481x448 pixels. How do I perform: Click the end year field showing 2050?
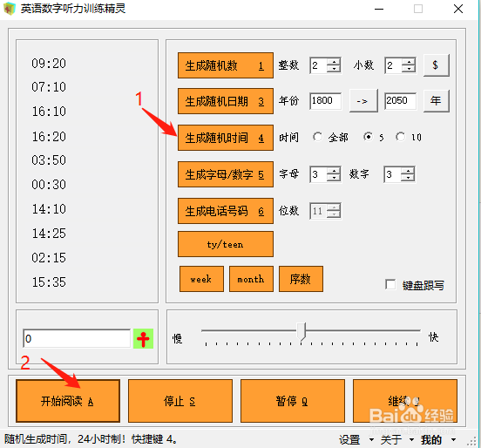400,101
